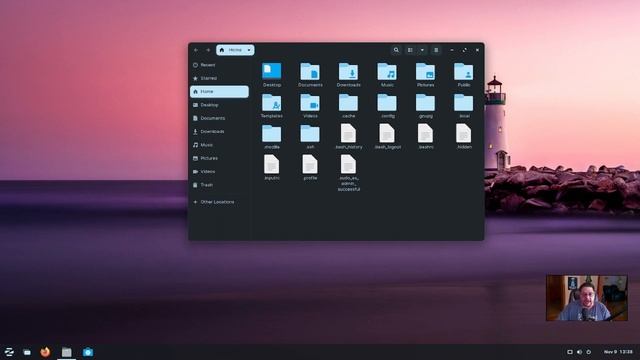Click the screen icon in system tray
The height and width of the screenshot is (360, 640).
[x=570, y=352]
